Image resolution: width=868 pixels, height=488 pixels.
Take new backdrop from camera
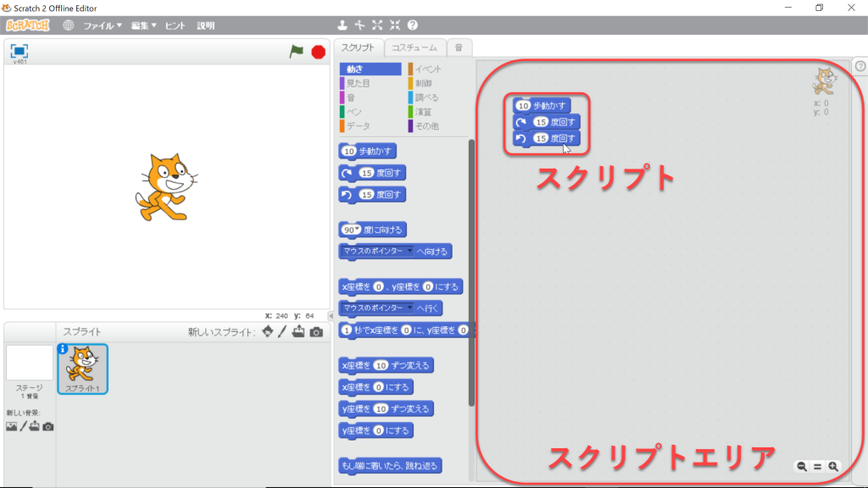[48, 427]
